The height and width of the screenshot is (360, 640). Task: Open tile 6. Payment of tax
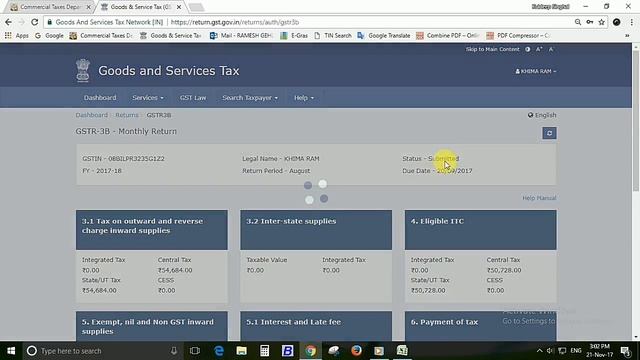point(480,326)
